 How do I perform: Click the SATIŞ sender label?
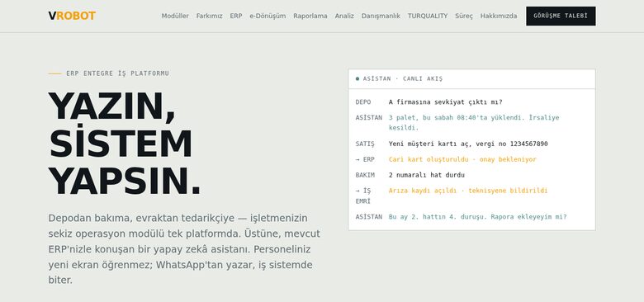click(365, 144)
